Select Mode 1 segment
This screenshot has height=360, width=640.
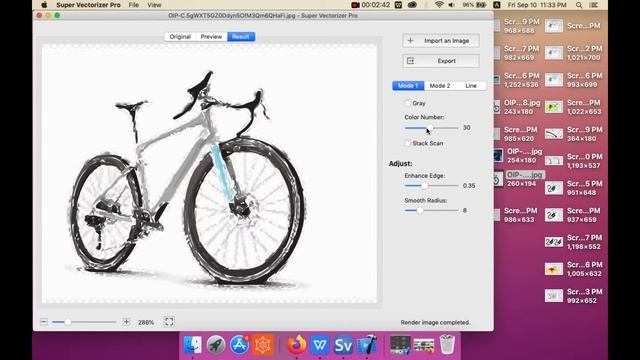point(408,86)
